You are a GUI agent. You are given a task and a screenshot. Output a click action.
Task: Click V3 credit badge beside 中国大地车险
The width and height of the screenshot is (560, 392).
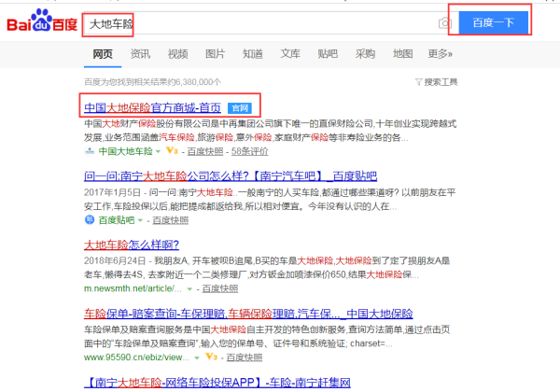pyautogui.click(x=172, y=150)
